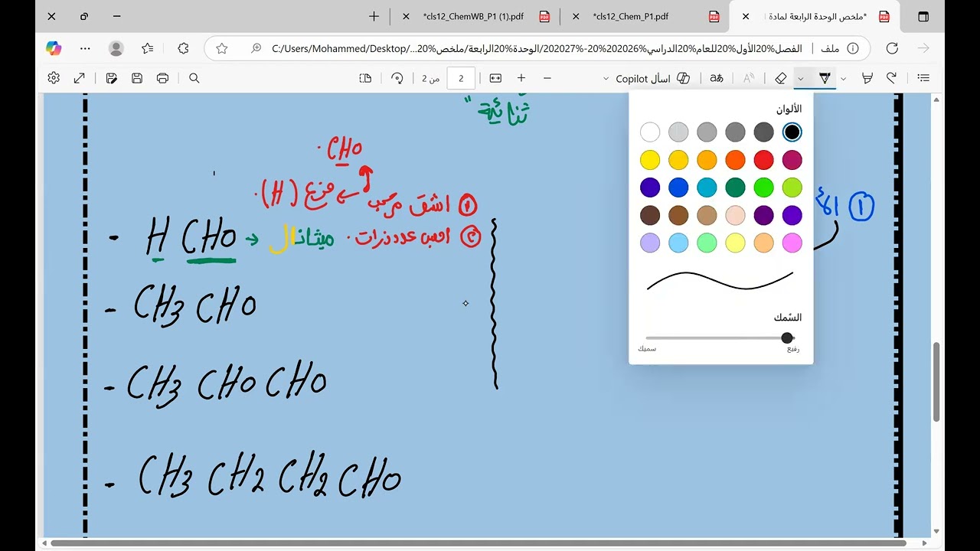Screen dimensions: 980x551
Task: Pick the lavender color swatch
Action: click(650, 243)
